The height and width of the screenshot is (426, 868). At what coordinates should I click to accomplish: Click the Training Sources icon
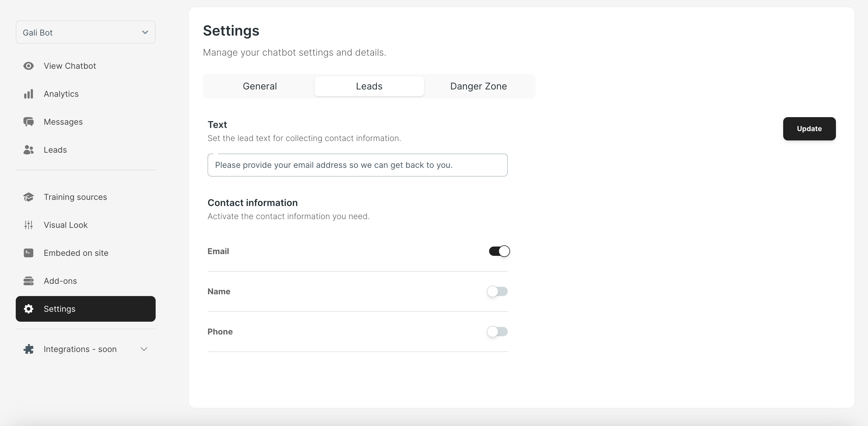click(x=28, y=196)
